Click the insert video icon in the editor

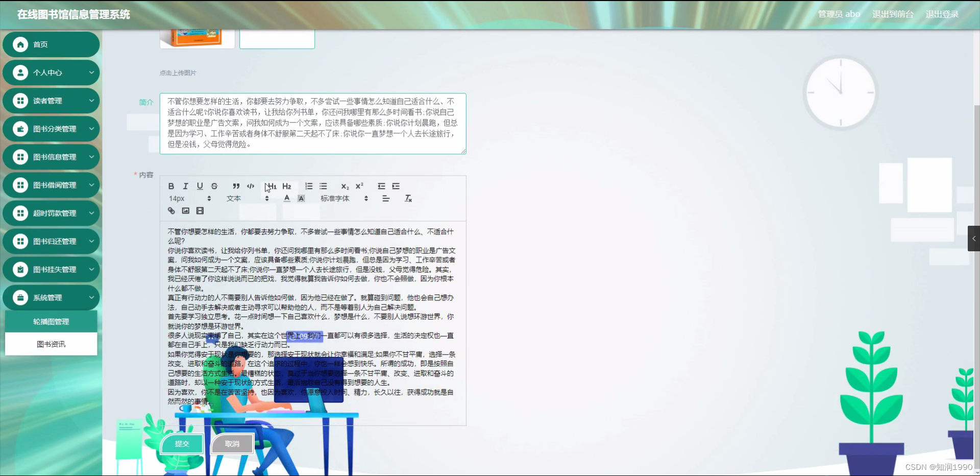coord(200,210)
